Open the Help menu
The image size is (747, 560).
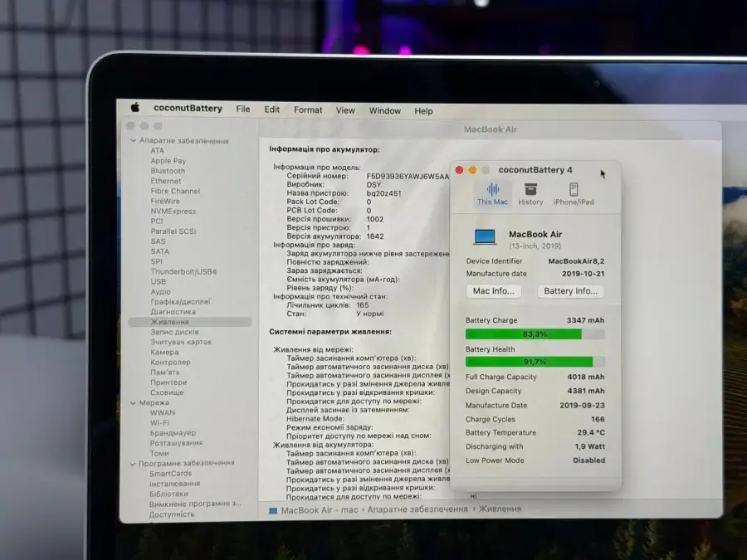click(x=423, y=110)
